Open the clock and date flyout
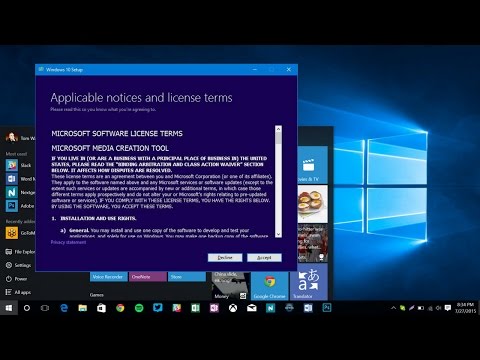This screenshot has width=480, height=360. [x=465, y=308]
